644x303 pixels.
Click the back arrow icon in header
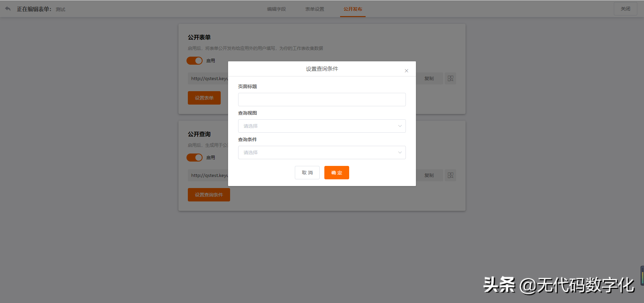(8, 9)
